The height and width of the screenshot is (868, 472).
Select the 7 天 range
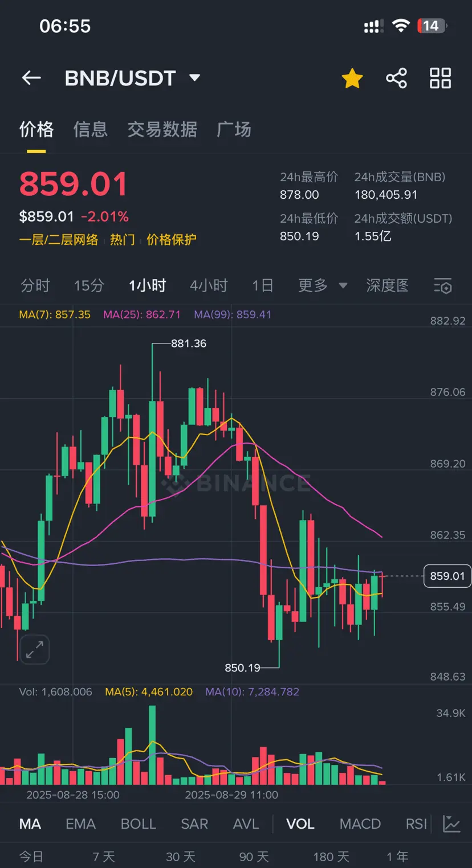104,857
